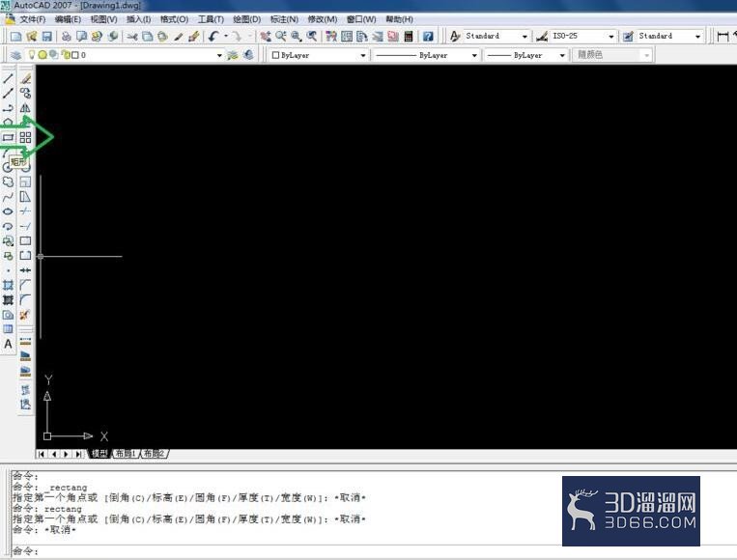This screenshot has width=737, height=560.
Task: Select the Mirror modify tool
Action: pos(25,108)
